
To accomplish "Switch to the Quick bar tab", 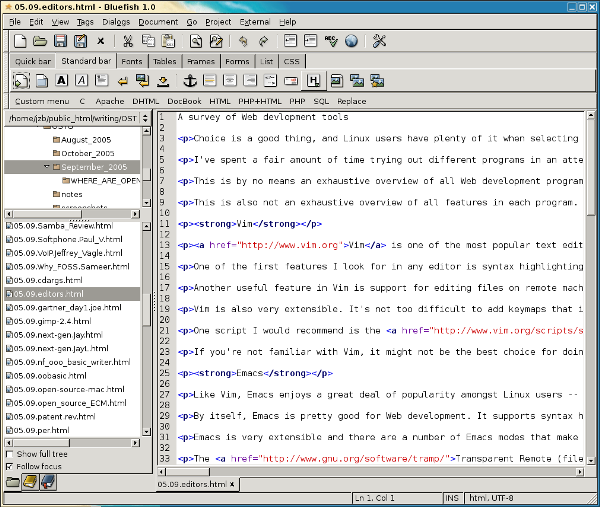I will [33, 61].
